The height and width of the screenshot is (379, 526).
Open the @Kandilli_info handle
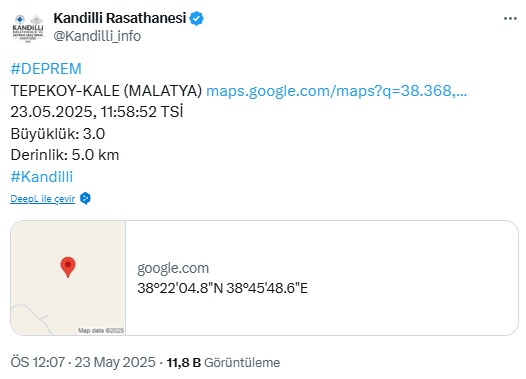tap(97, 36)
